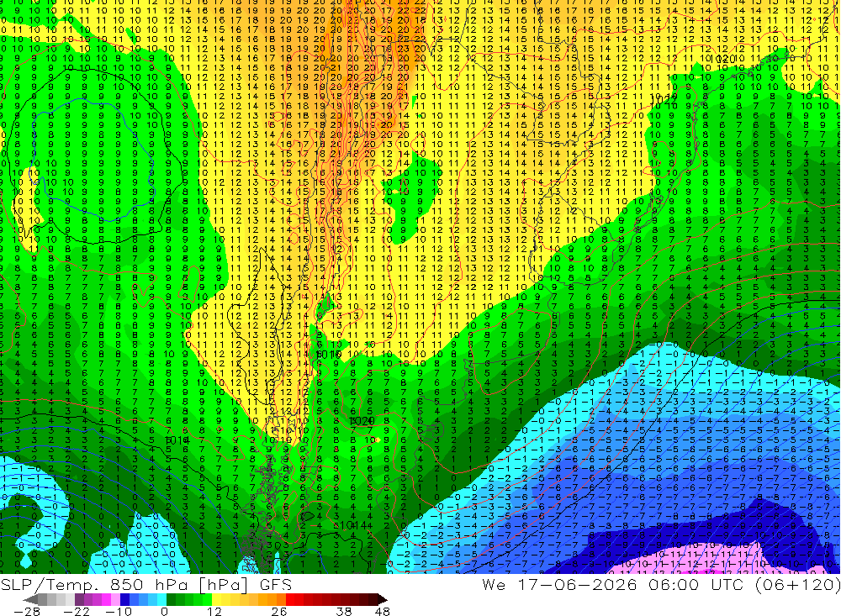This screenshot has width=841, height=616.
Task: Click the forecast date 'We 17-06-2026 06:00 UTC'
Action: pyautogui.click(x=615, y=584)
